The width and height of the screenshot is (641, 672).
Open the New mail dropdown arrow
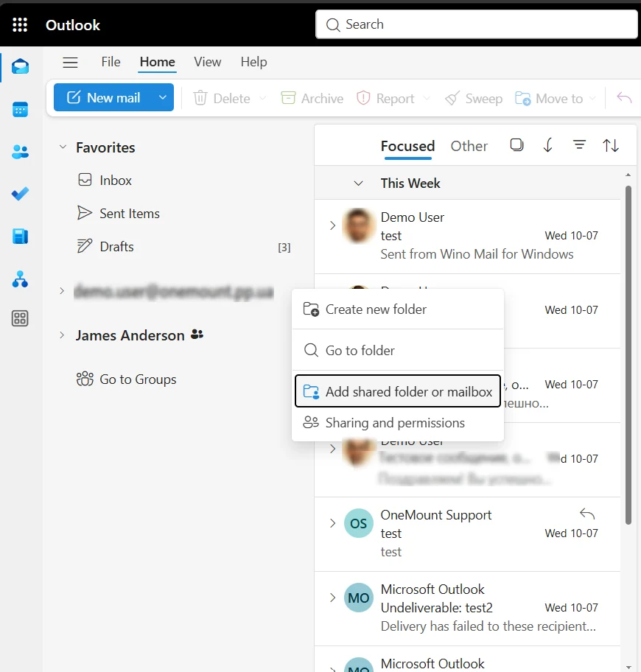[163, 97]
